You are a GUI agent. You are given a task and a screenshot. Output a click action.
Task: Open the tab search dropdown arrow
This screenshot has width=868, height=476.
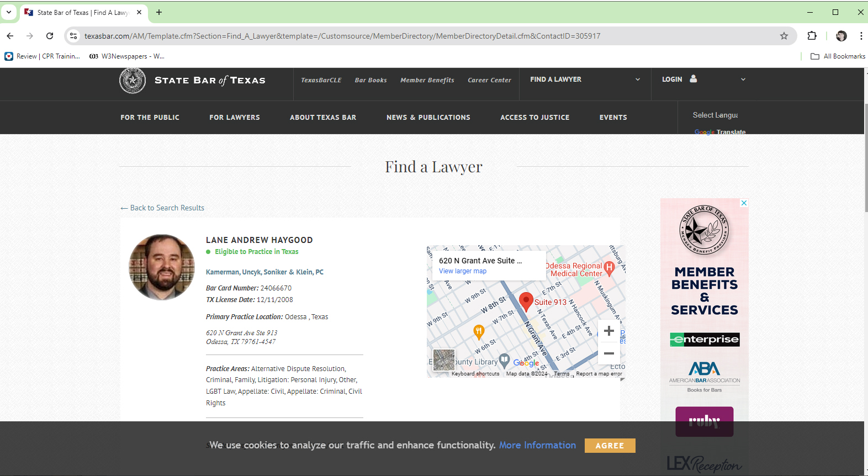pyautogui.click(x=9, y=12)
